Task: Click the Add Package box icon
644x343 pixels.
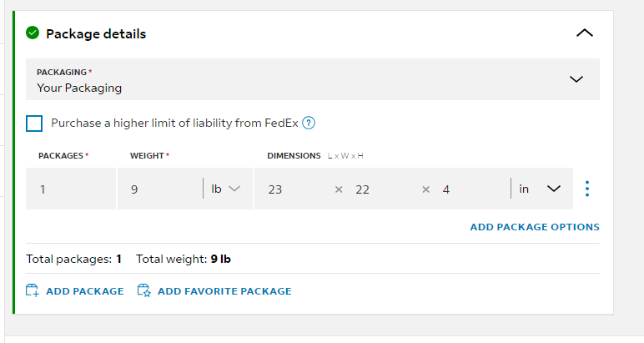Action: click(x=33, y=290)
